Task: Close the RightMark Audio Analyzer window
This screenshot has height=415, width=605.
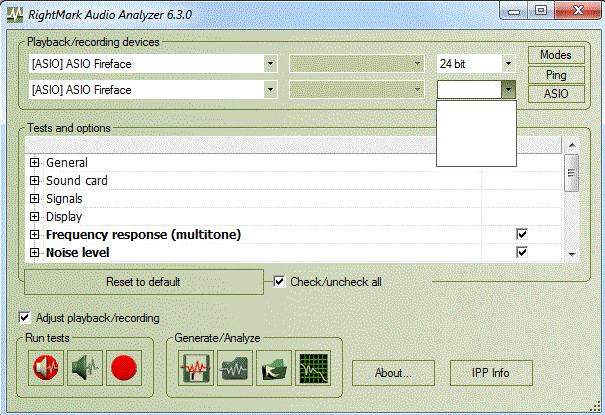Action: pyautogui.click(x=578, y=11)
